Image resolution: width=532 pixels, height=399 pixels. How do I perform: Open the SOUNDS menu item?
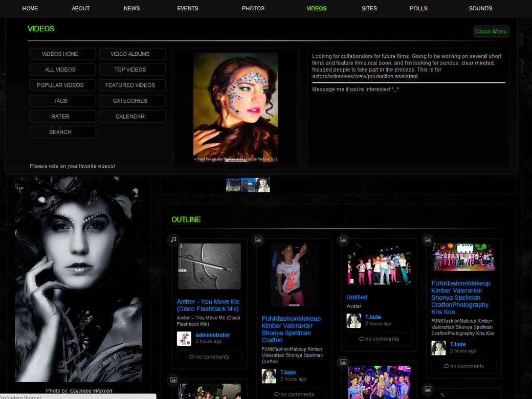pyautogui.click(x=480, y=8)
